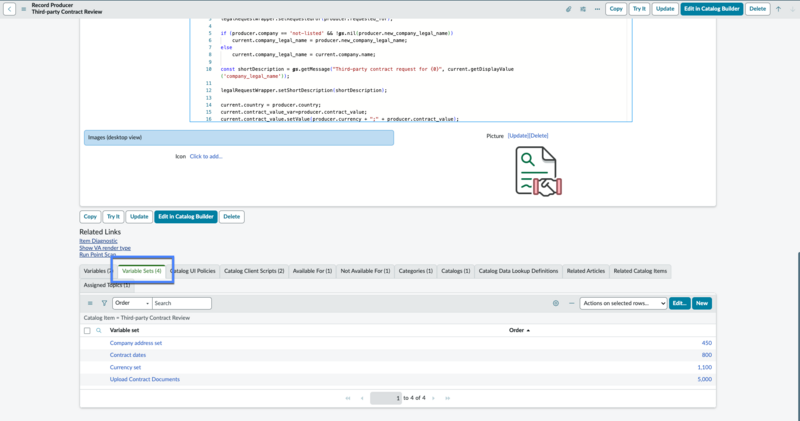
Task: Click the bottom Copy button below form
Action: [90, 217]
